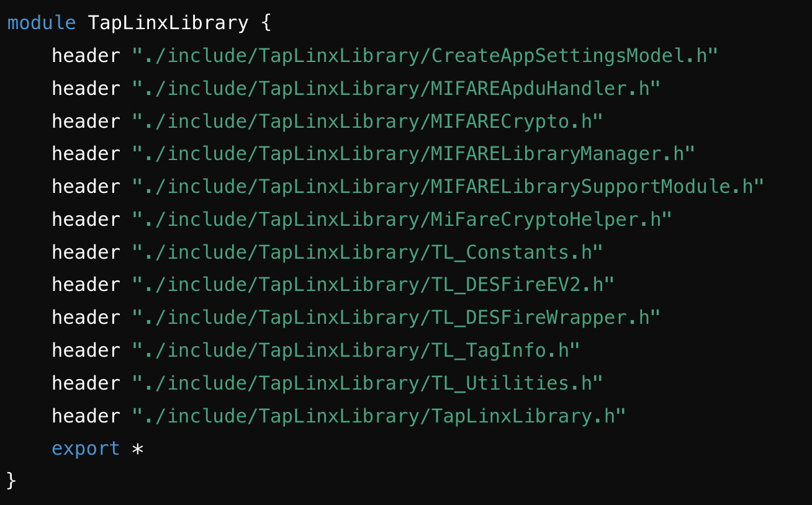Viewport: 812px width, 505px height.
Task: Click the MiFareCryptoHelper.h header path
Action: coord(402,220)
